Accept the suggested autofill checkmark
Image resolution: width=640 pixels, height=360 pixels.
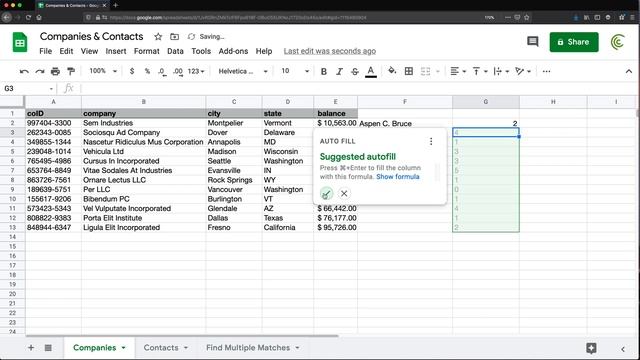click(326, 193)
